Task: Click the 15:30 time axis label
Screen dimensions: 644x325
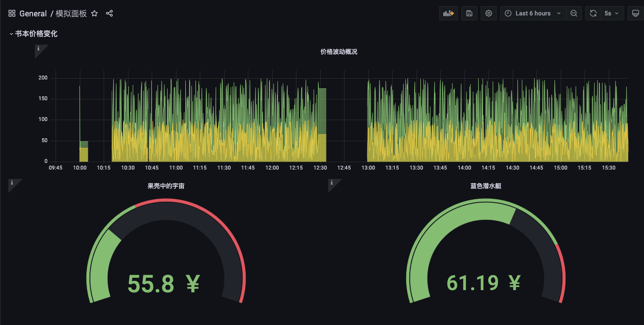Action: pyautogui.click(x=609, y=168)
